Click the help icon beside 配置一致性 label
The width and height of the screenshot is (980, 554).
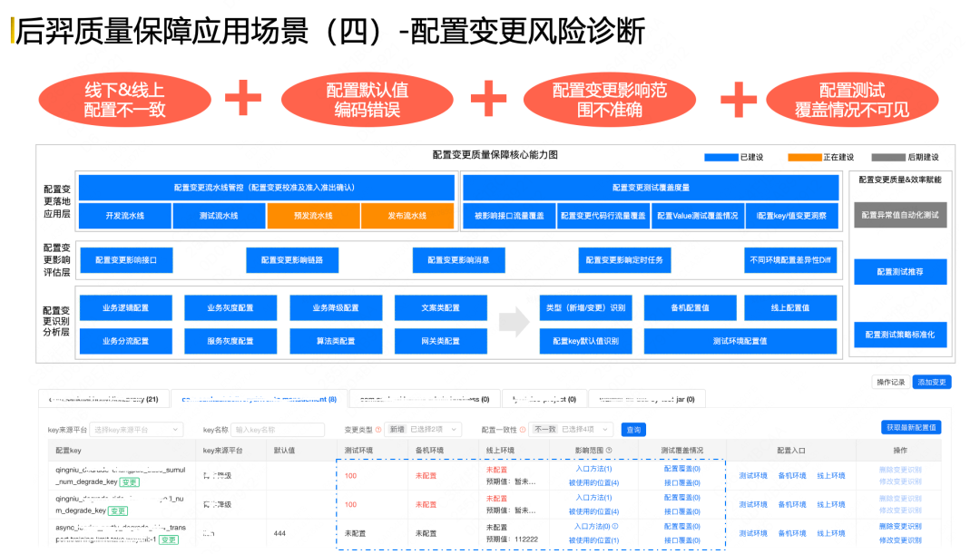(x=523, y=430)
